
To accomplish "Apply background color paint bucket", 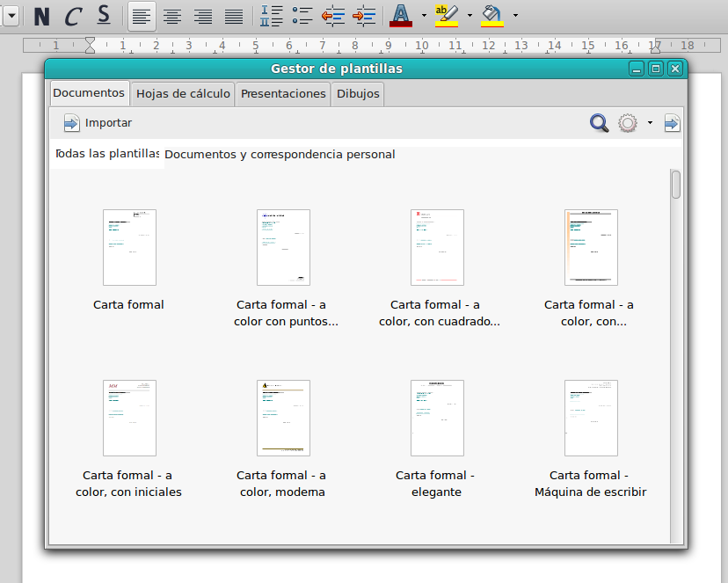I will pos(492,16).
